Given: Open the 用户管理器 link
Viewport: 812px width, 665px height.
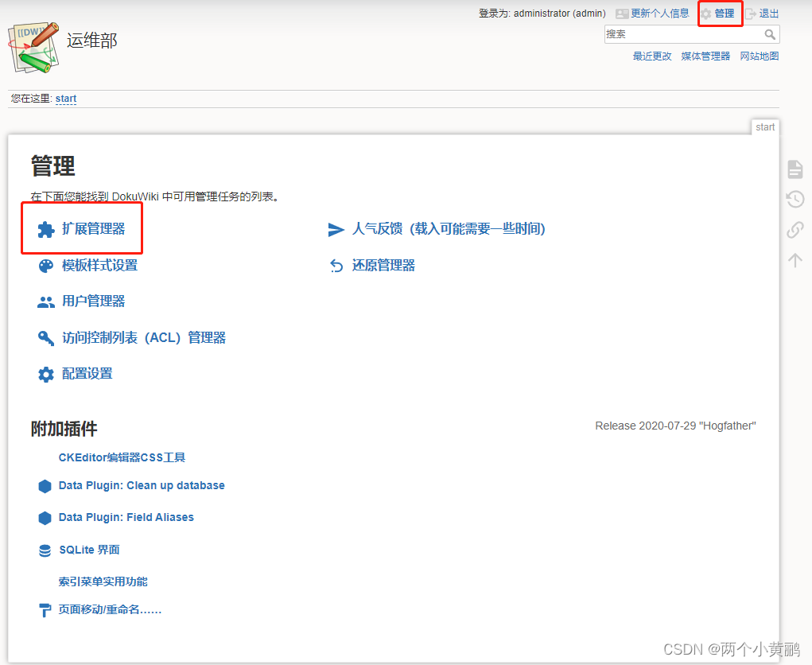Looking at the screenshot, I should pos(94,301).
